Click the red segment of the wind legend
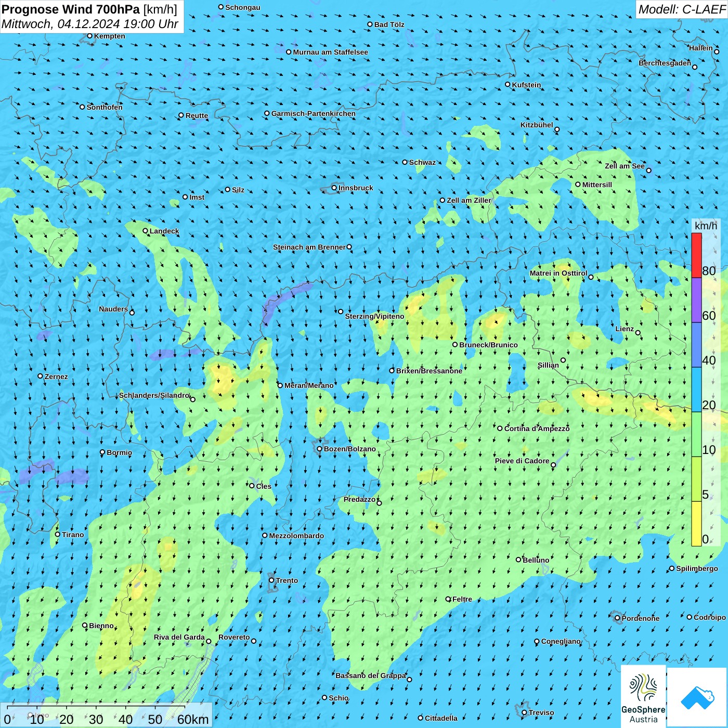 (x=696, y=255)
